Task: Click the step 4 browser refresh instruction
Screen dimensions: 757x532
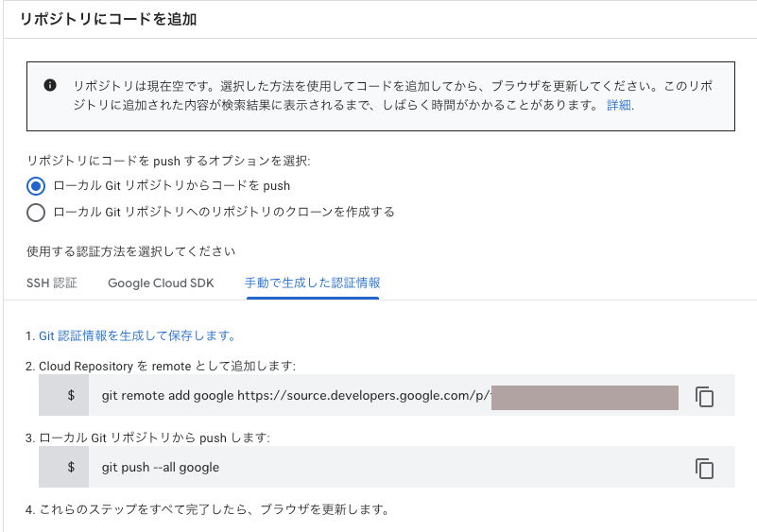Action: pyautogui.click(x=213, y=510)
